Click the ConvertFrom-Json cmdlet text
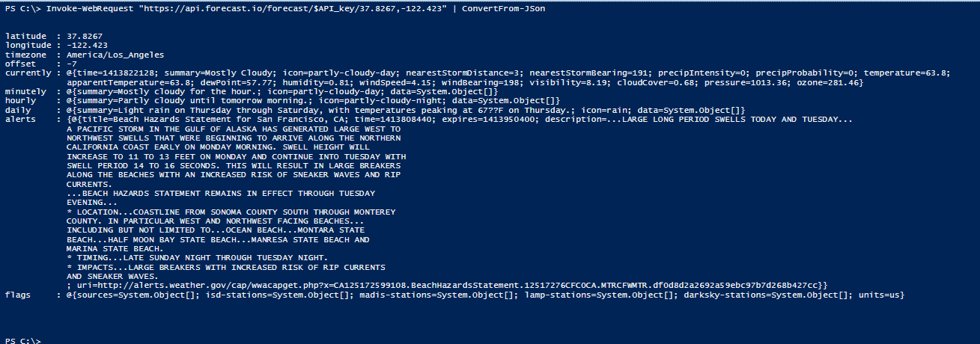The image size is (980, 344). pyautogui.click(x=504, y=8)
